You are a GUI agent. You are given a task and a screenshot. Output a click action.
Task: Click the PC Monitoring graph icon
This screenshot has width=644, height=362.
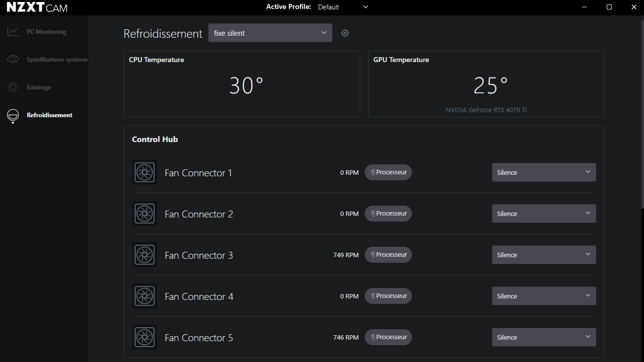click(x=13, y=32)
